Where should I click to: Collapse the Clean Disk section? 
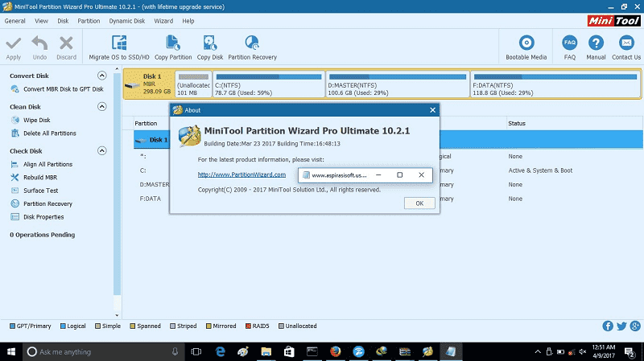point(102,107)
